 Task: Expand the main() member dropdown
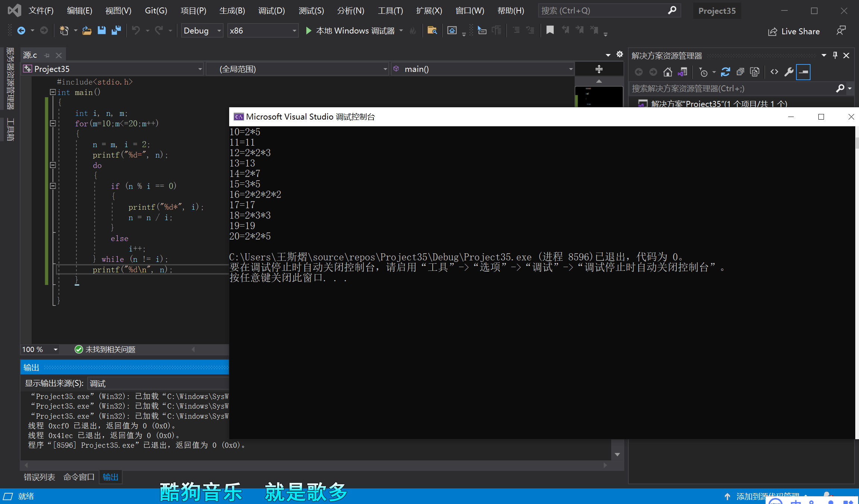[570, 69]
